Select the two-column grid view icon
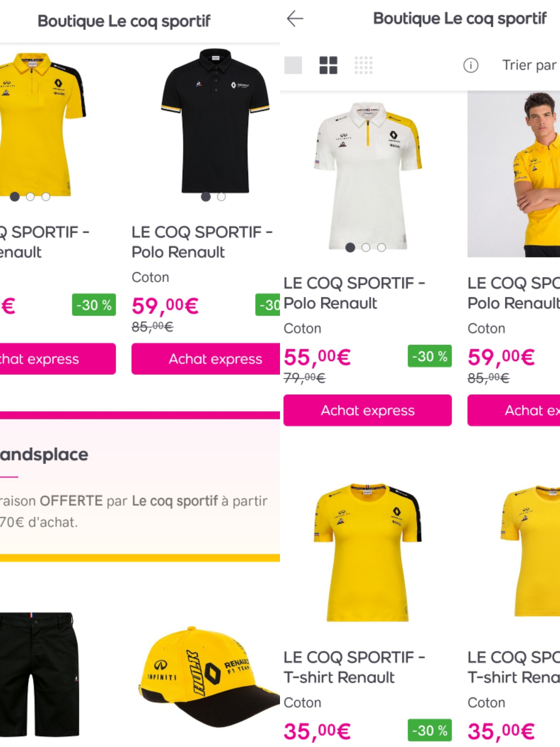Viewport: 560px width, 747px height. [x=328, y=65]
